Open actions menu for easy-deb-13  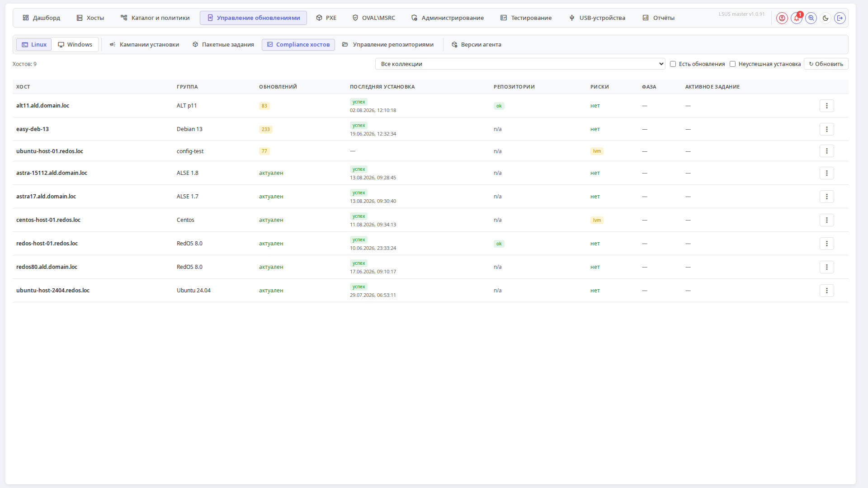[x=827, y=129]
